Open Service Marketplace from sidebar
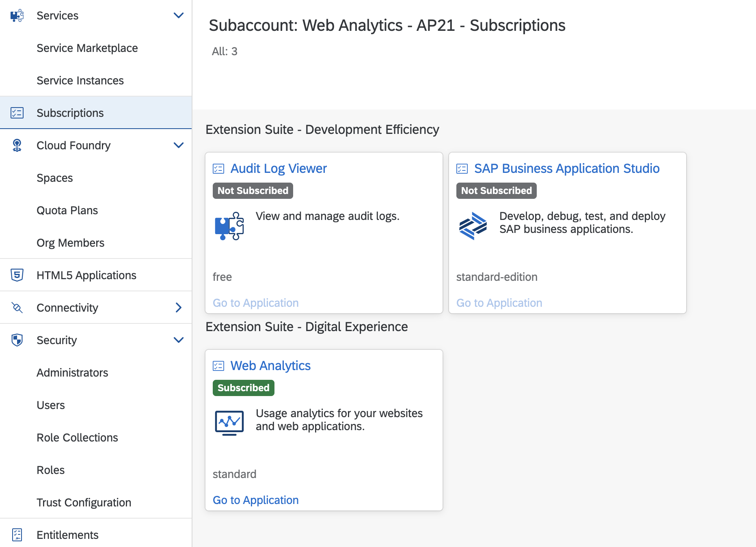Screen dimensions: 756x547 (87, 48)
